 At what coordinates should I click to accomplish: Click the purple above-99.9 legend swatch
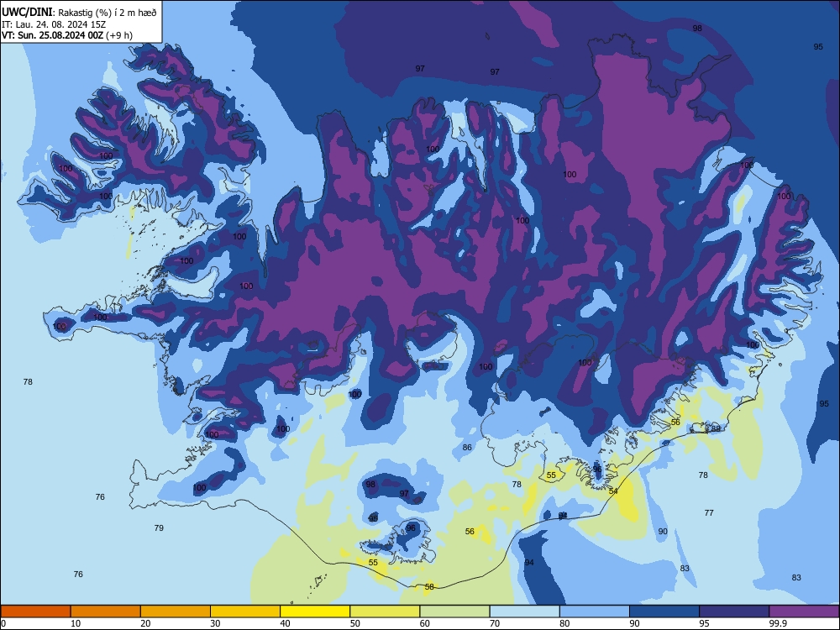pos(804,612)
